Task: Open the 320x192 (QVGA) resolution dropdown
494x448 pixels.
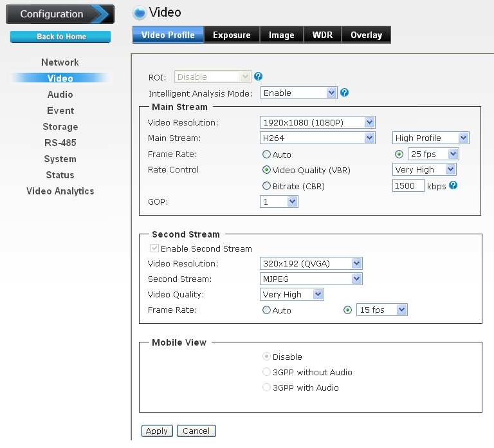Action: coord(311,263)
